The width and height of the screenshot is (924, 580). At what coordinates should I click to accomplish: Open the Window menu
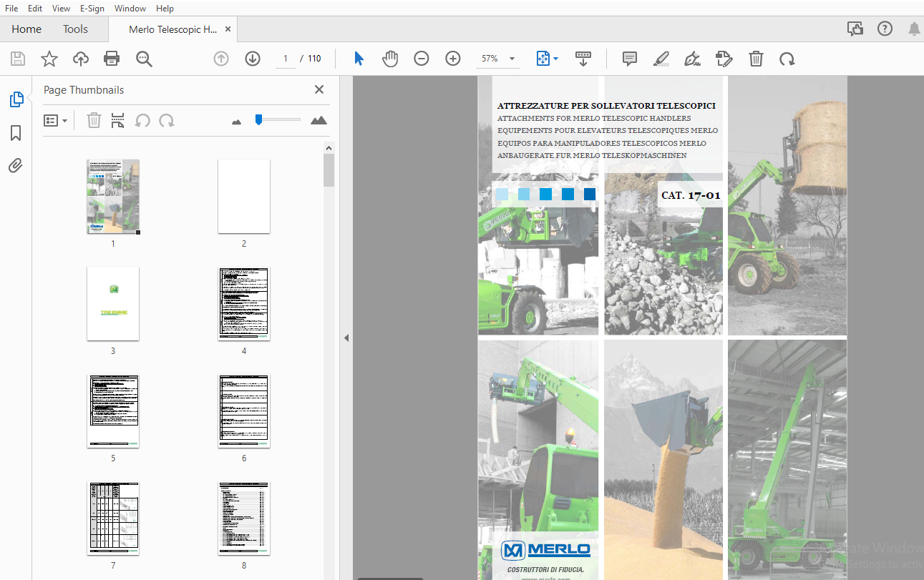coord(130,9)
